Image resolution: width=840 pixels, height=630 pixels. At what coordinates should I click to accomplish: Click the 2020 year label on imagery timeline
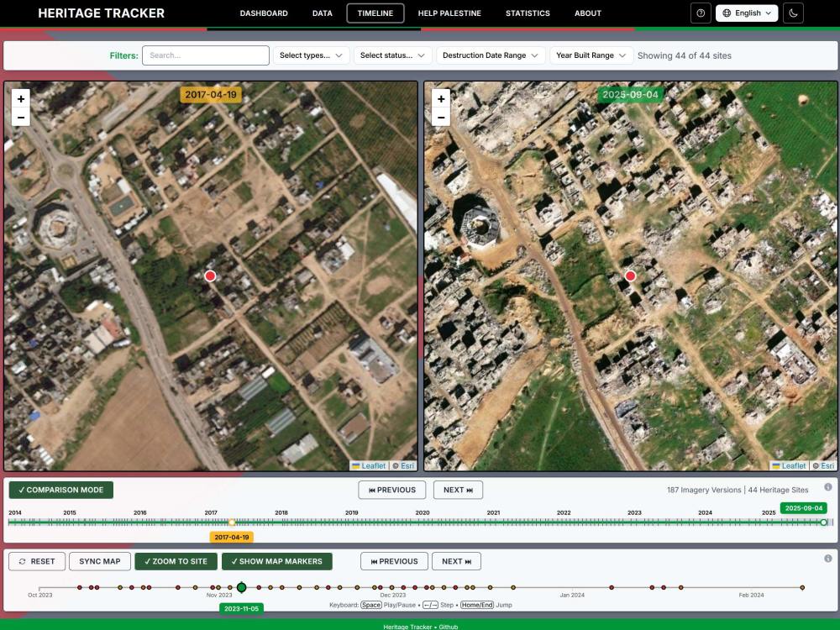[x=423, y=512]
